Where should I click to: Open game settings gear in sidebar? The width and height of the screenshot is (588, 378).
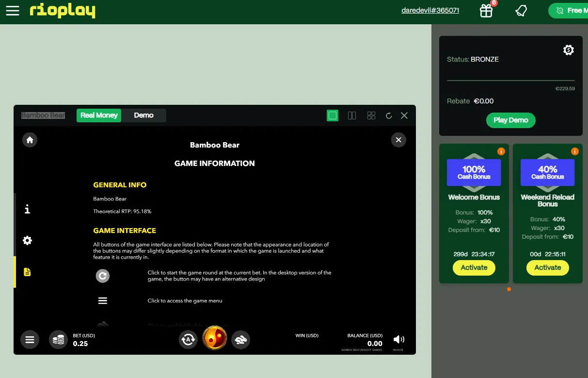pos(27,240)
